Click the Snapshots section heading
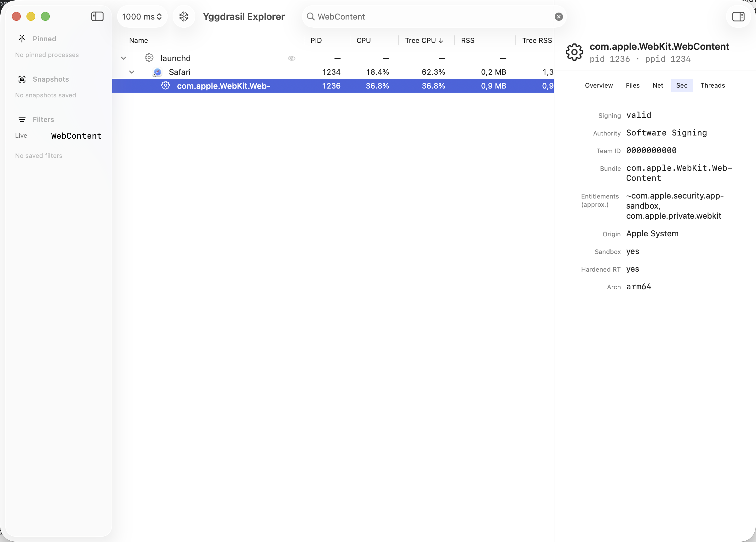756x542 pixels. (51, 79)
